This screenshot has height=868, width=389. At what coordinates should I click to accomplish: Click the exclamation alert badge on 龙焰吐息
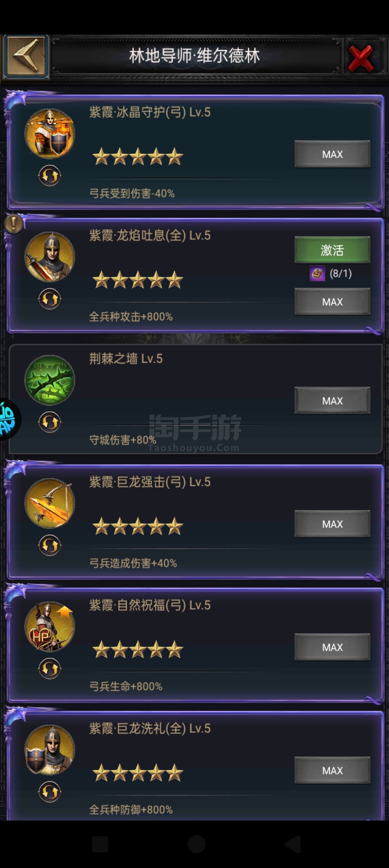14,224
